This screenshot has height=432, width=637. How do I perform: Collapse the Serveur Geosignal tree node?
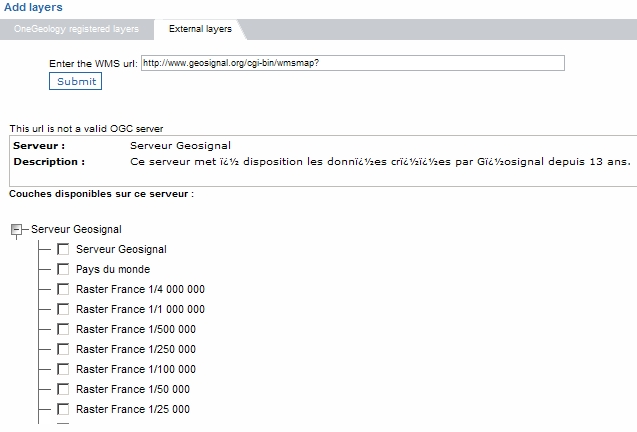point(16,229)
